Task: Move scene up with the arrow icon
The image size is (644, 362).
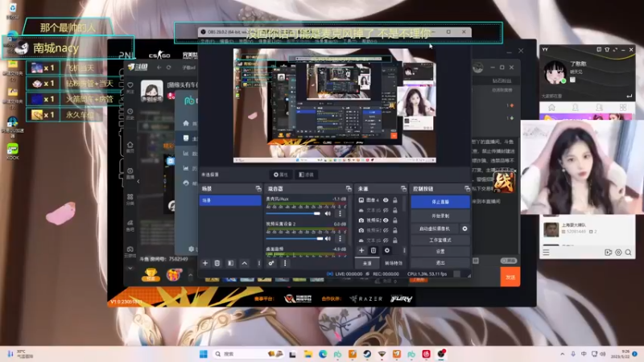Action: coord(245,263)
